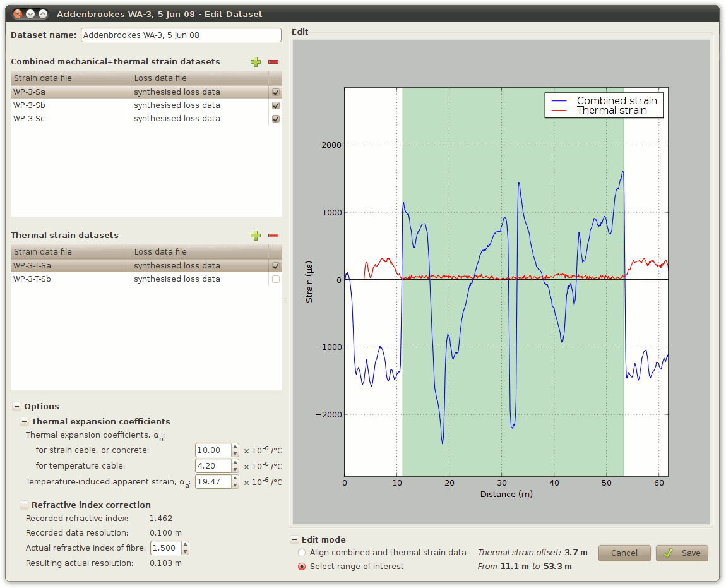Collapse Thermal expansion coefficients section
This screenshot has height=588, width=726.
click(24, 422)
